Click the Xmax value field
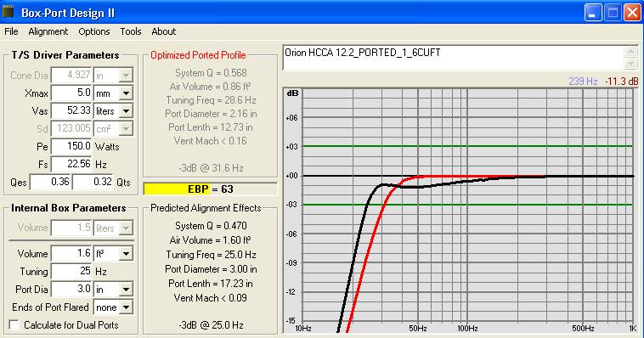The height and width of the screenshot is (338, 644). (x=72, y=93)
